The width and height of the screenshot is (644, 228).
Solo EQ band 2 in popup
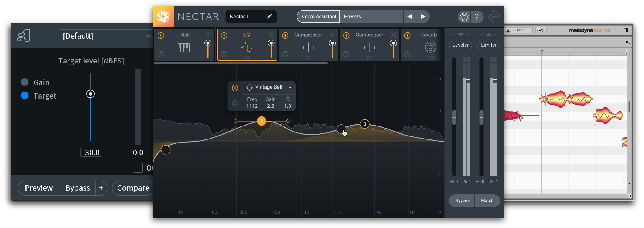(x=235, y=103)
